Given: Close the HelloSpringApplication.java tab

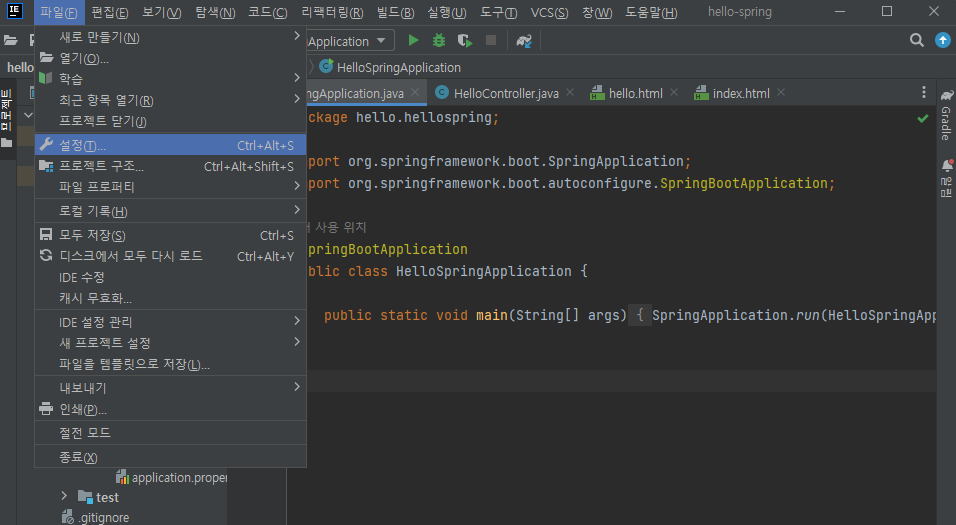Looking at the screenshot, I should [415, 92].
